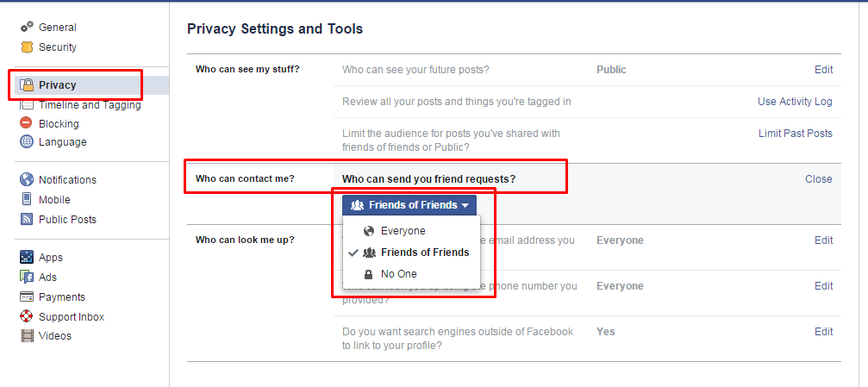Open the Use Activity Log link

point(795,102)
